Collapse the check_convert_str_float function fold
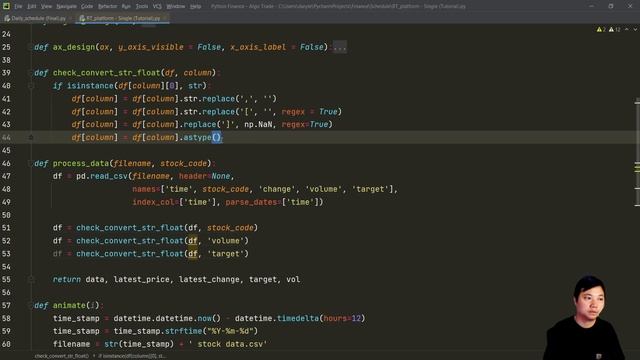640x360 pixels. point(31,73)
